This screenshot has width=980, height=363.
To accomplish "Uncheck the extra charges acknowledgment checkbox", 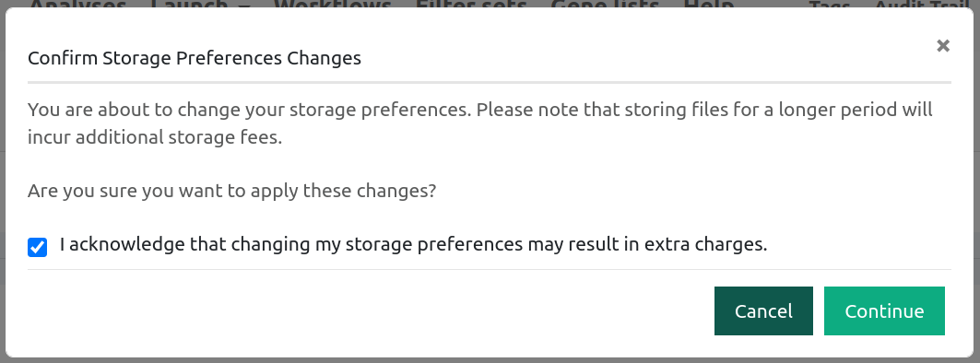I will click(38, 248).
